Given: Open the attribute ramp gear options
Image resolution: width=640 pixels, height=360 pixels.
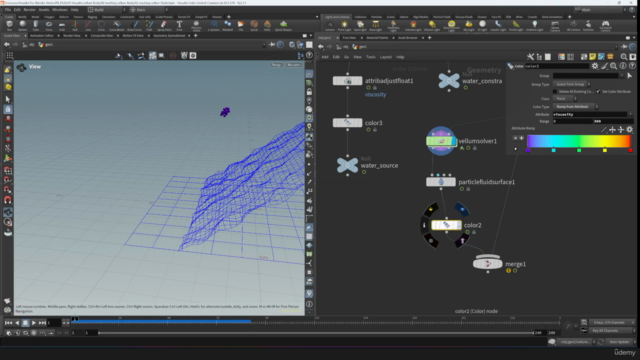Looking at the screenshot, I should [629, 129].
